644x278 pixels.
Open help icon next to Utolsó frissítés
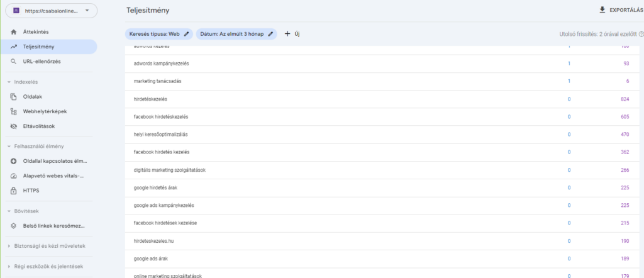tap(641, 35)
